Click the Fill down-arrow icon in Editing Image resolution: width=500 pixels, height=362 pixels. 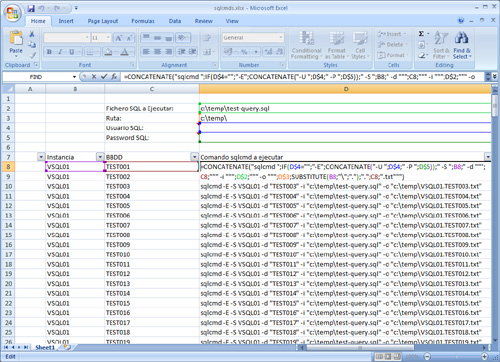point(422,45)
